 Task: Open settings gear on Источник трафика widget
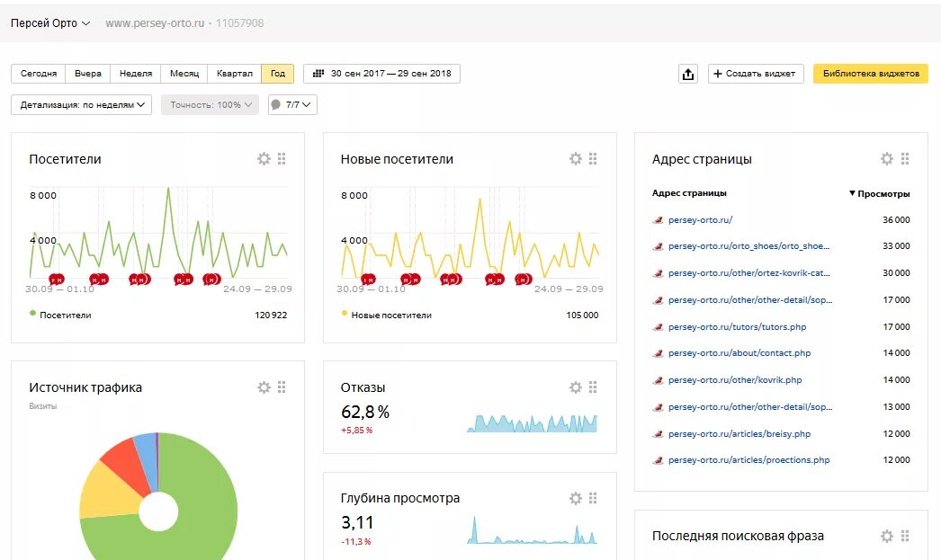[264, 387]
